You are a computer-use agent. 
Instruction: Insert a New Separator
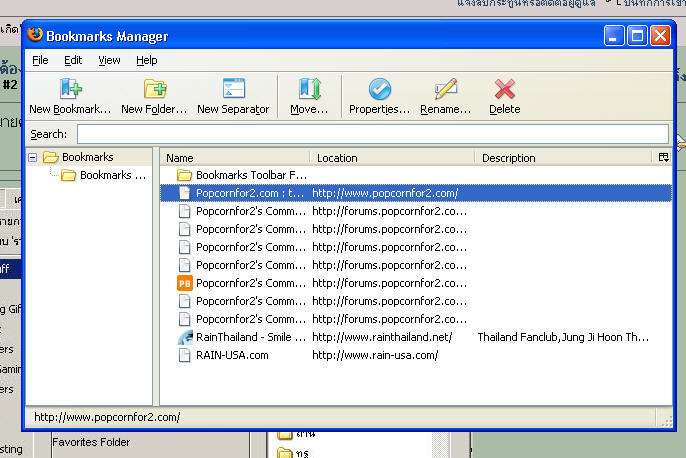233,96
